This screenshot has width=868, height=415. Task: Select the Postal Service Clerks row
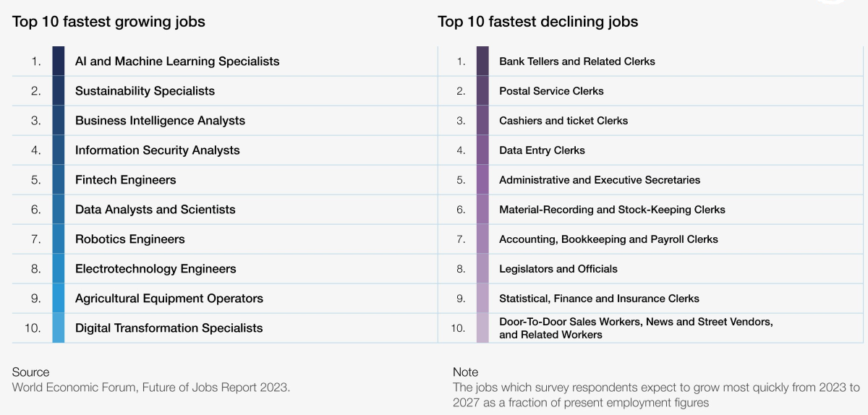point(551,91)
